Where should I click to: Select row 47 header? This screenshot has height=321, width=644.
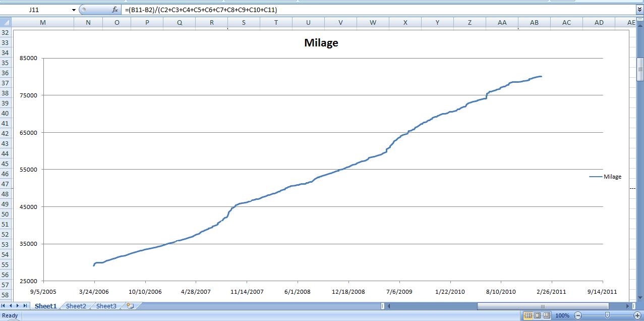point(6,184)
